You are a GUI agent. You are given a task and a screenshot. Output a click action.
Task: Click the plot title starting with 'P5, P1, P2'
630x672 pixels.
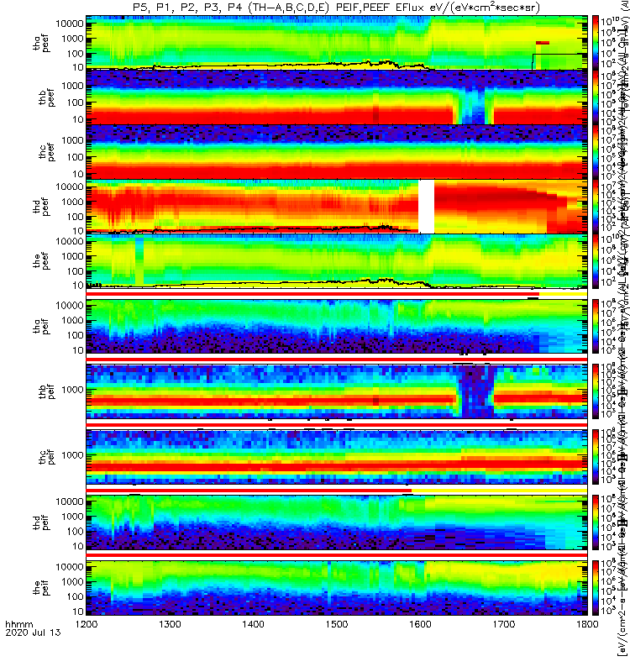[337, 8]
